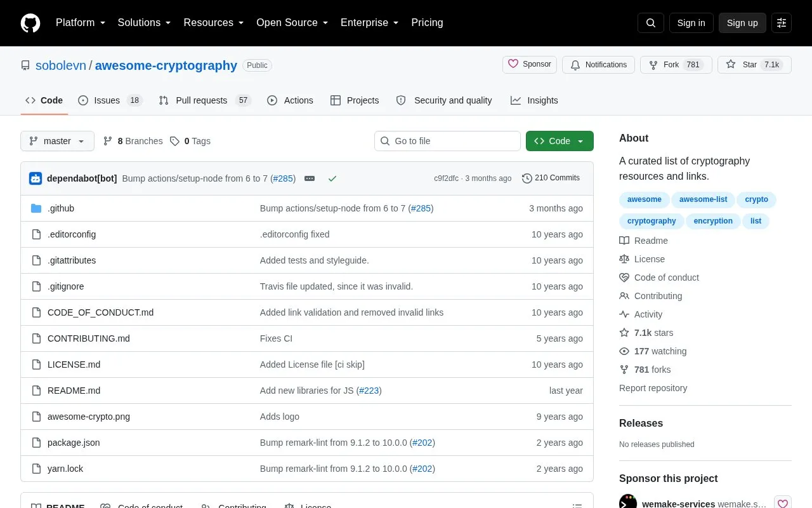
Task: Open the 210 Commits history
Action: tap(551, 178)
